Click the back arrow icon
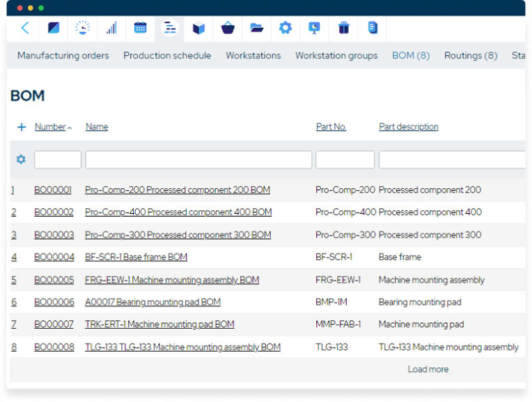The image size is (532, 402). point(25,28)
